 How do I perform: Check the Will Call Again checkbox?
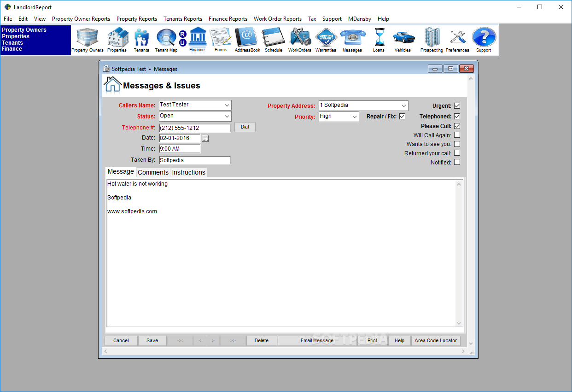click(457, 135)
